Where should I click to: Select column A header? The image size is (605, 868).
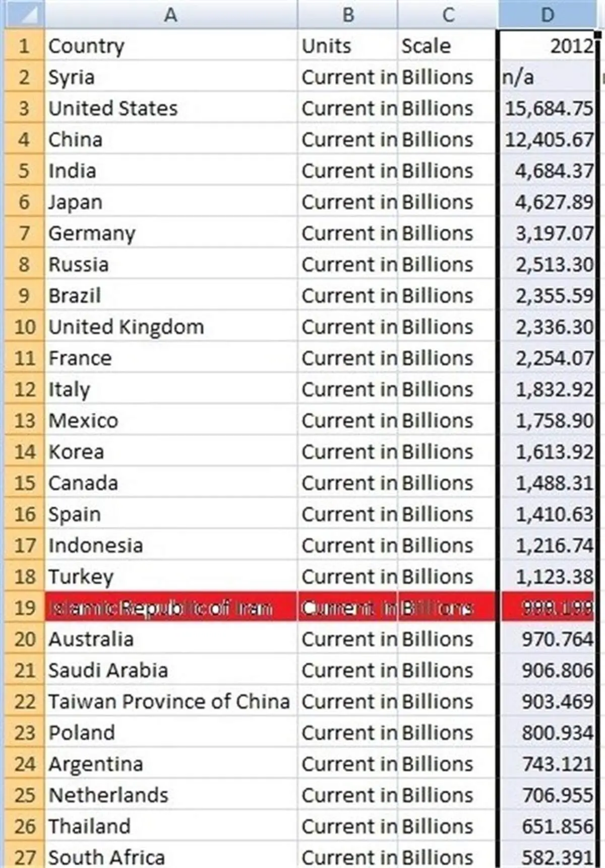(171, 14)
